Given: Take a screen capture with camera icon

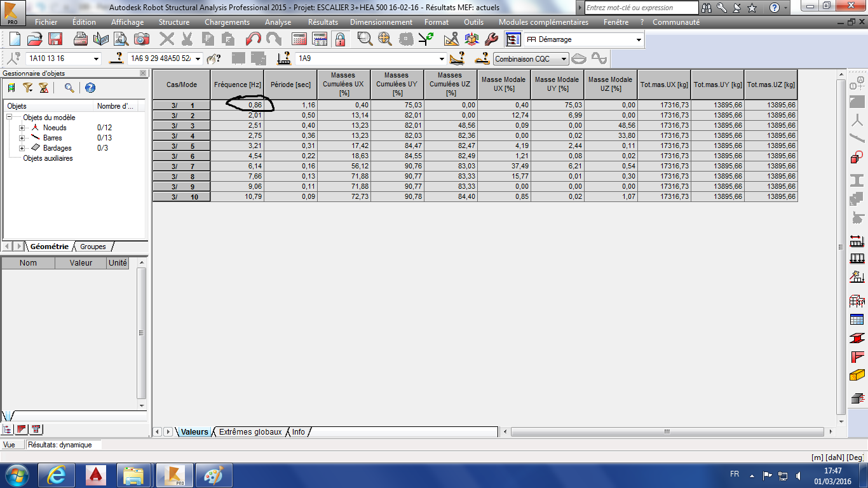Looking at the screenshot, I should (x=142, y=39).
